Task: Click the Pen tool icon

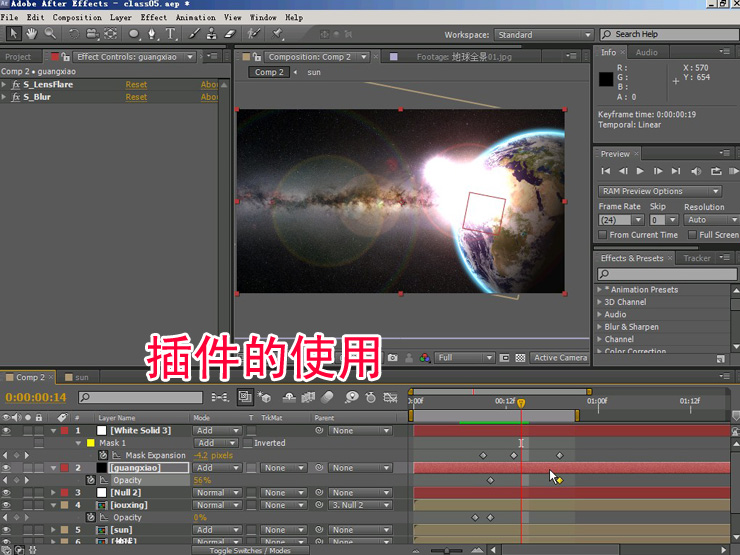Action: click(151, 34)
